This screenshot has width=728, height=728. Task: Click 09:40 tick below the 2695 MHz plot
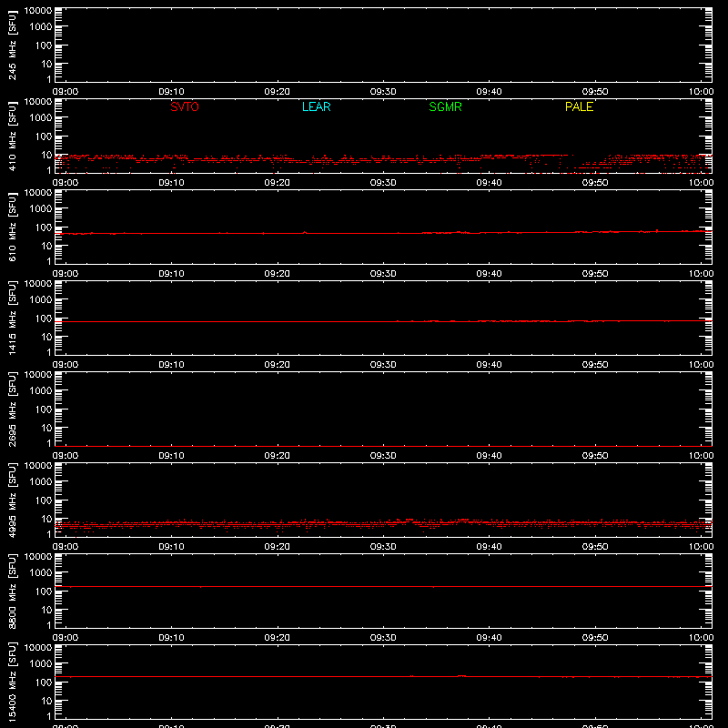pos(489,456)
